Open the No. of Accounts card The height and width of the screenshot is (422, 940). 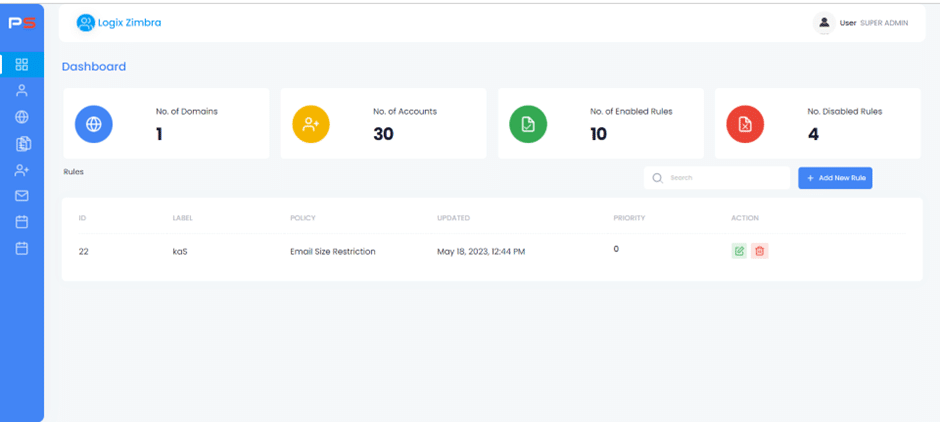(383, 124)
